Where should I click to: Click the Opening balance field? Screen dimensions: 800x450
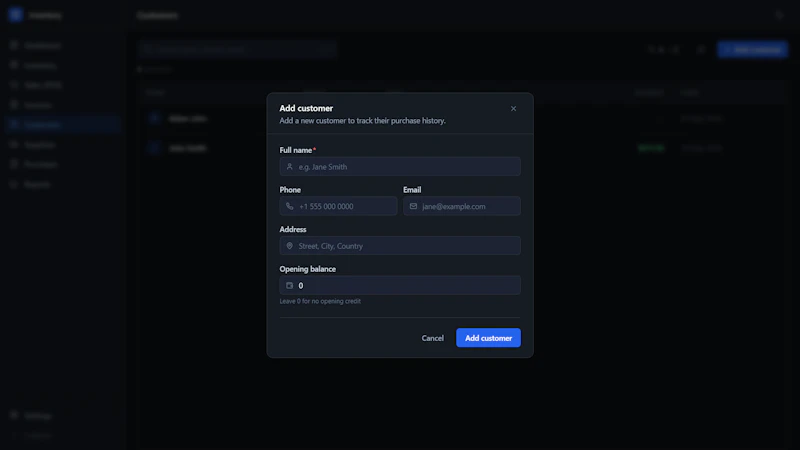tap(400, 285)
